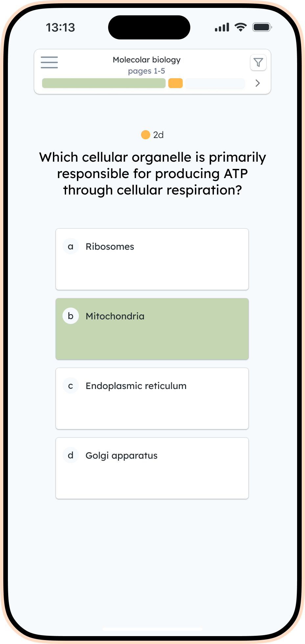Select letter badge a
The image size is (305, 644).
tap(71, 246)
